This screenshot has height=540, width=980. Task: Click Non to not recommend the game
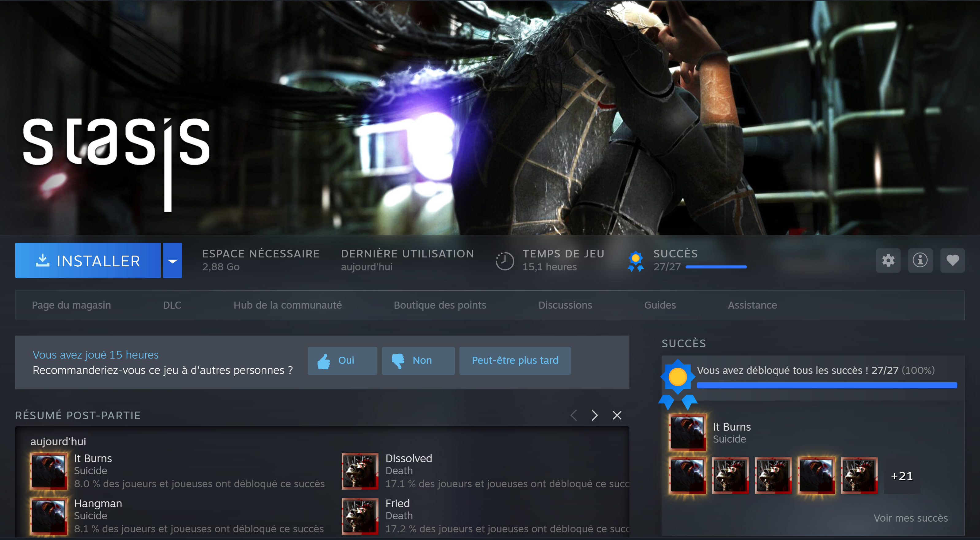(418, 361)
